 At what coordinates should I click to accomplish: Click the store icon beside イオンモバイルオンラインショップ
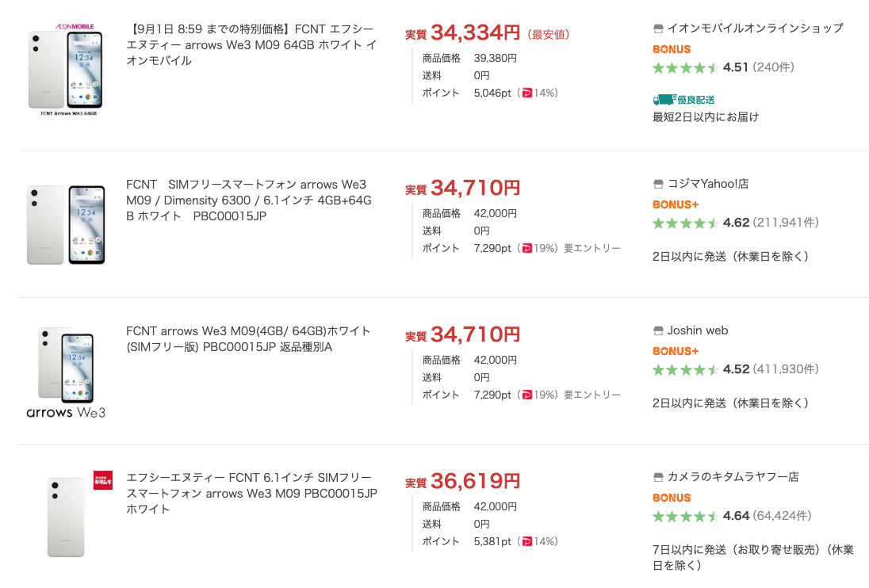pos(658,29)
